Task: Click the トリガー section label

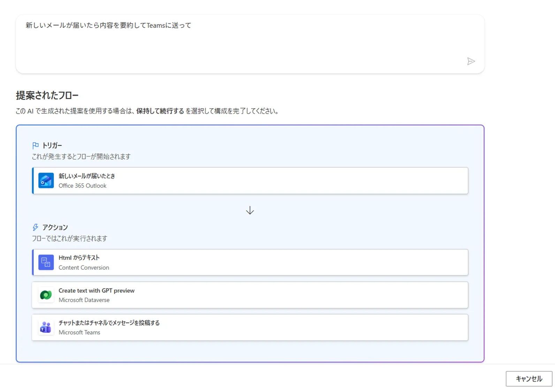Action: click(52, 145)
